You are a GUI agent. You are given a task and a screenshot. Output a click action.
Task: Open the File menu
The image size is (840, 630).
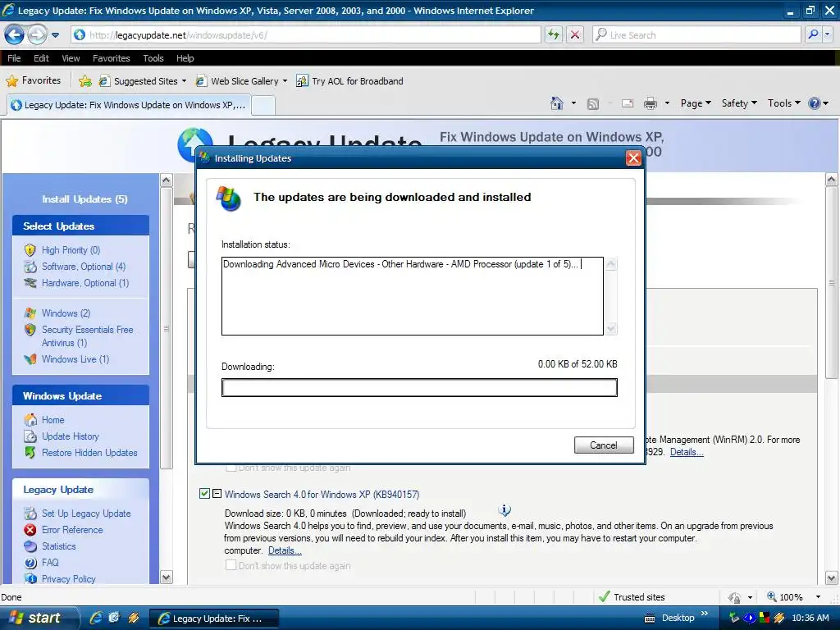tap(14, 58)
